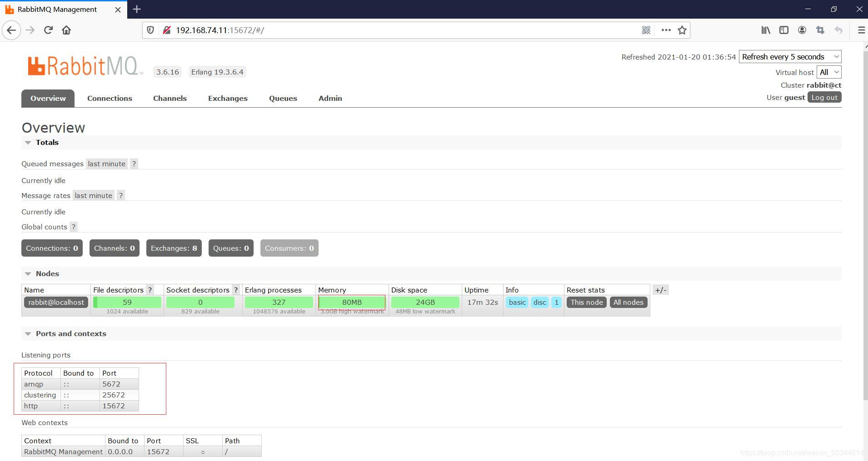The height and width of the screenshot is (461, 868).
Task: Open the page actions three-dots menu
Action: pos(666,30)
